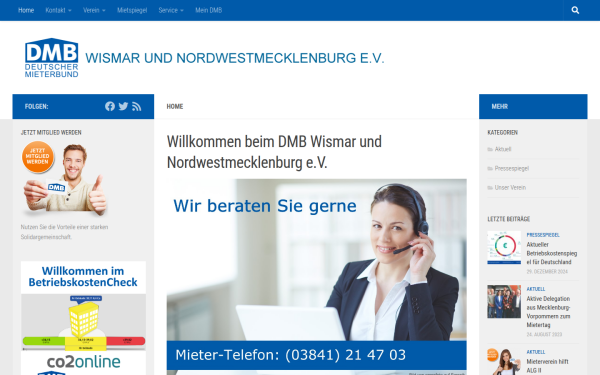This screenshot has width=600, height=375.
Task: Click the 24. August 2023 post date
Action: (x=544, y=334)
